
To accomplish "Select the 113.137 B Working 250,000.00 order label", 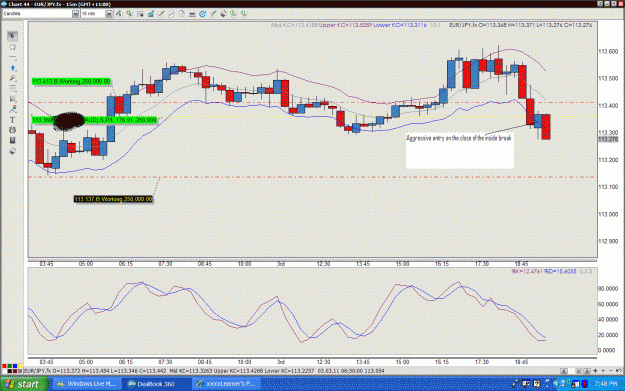I will click(113, 199).
